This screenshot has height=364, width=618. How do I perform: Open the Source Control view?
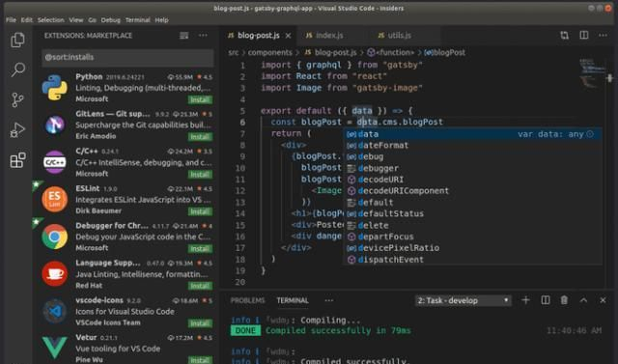tap(17, 100)
